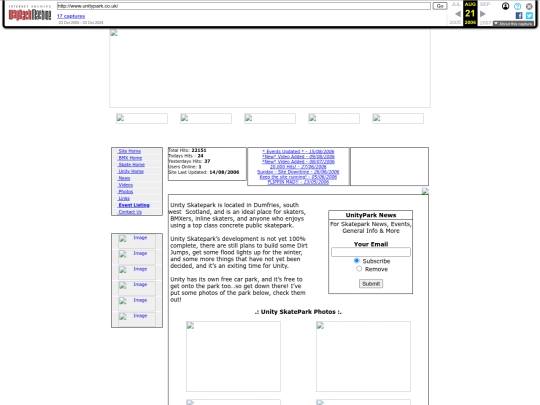Open the Photos navigation link

[126, 191]
